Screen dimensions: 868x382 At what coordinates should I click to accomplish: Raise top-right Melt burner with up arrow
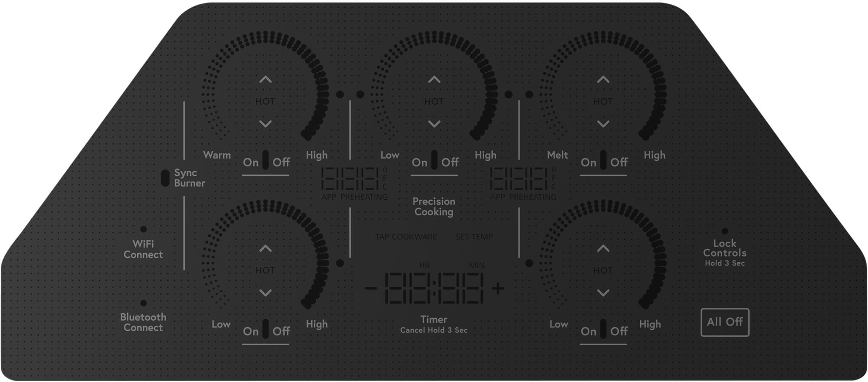tap(603, 80)
